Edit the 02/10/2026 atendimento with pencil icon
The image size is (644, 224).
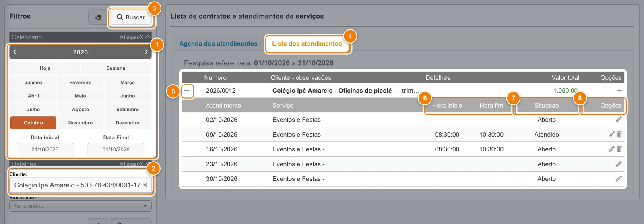coord(619,120)
